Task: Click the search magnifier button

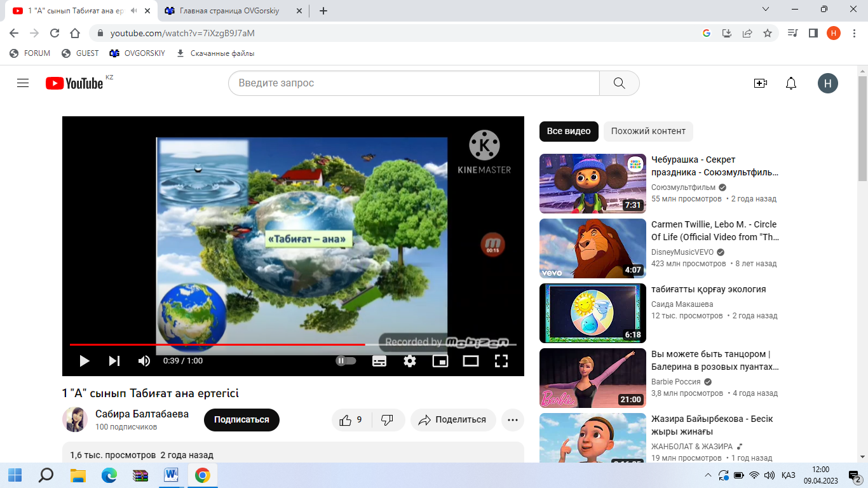Action: click(620, 83)
